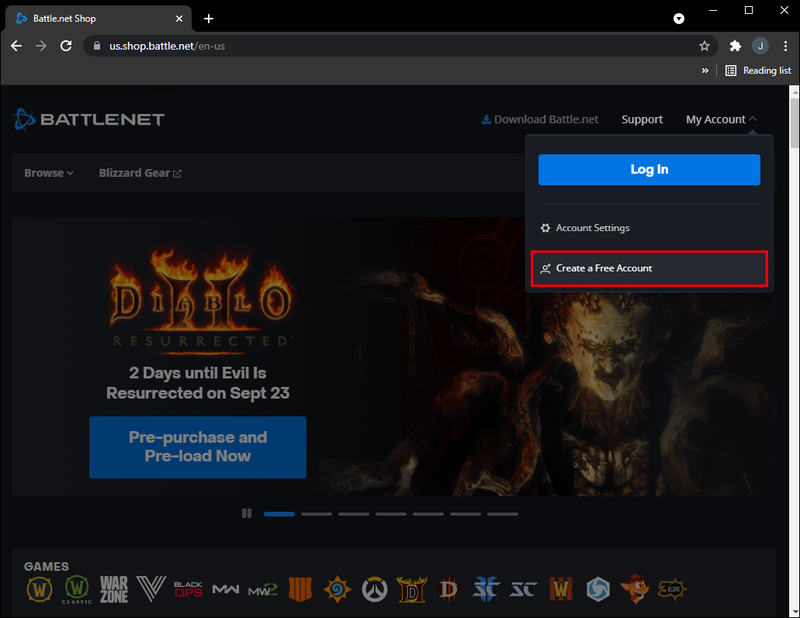Choose the Black Ops game icon
This screenshot has width=800, height=618.
188,589
